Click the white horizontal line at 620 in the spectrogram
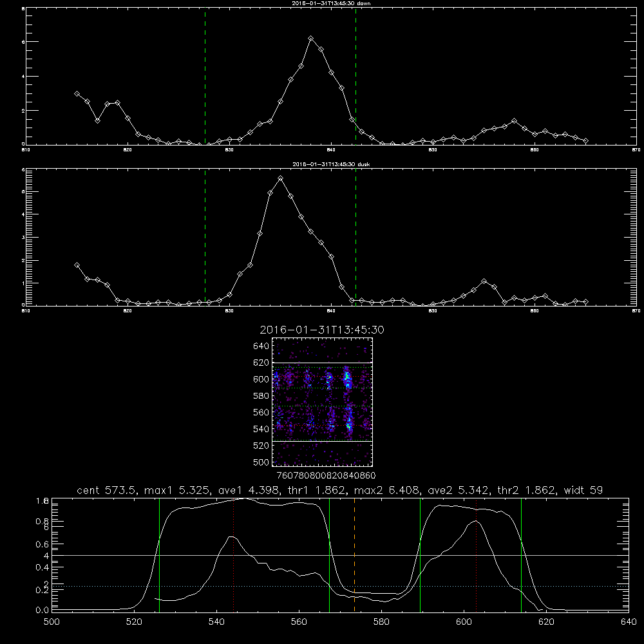Screen dimensions: 644x644 coord(322,363)
